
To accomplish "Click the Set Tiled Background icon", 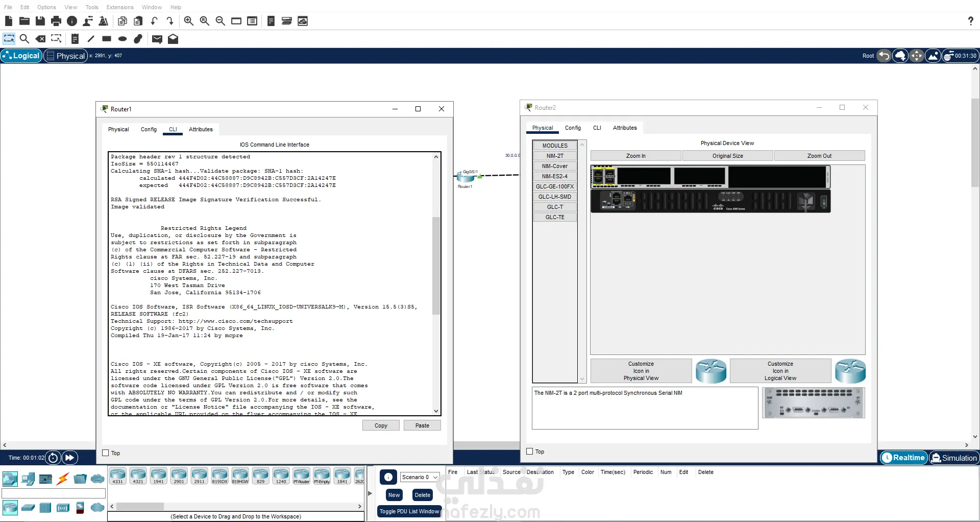I will (x=933, y=56).
